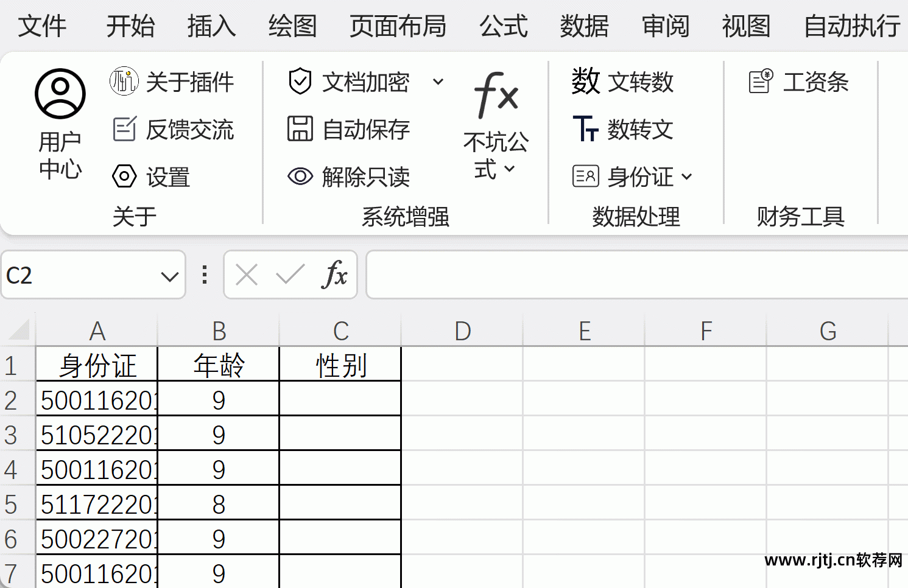Select row 2 header
This screenshot has height=588, width=908.
(18, 399)
